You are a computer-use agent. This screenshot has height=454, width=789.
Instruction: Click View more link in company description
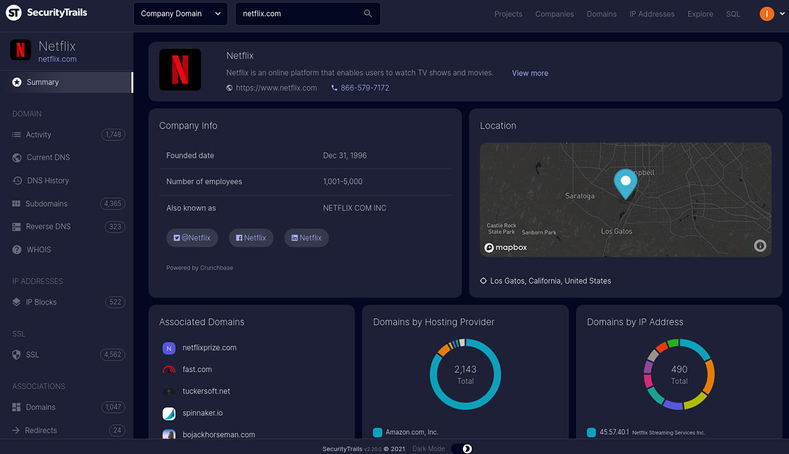click(x=530, y=73)
